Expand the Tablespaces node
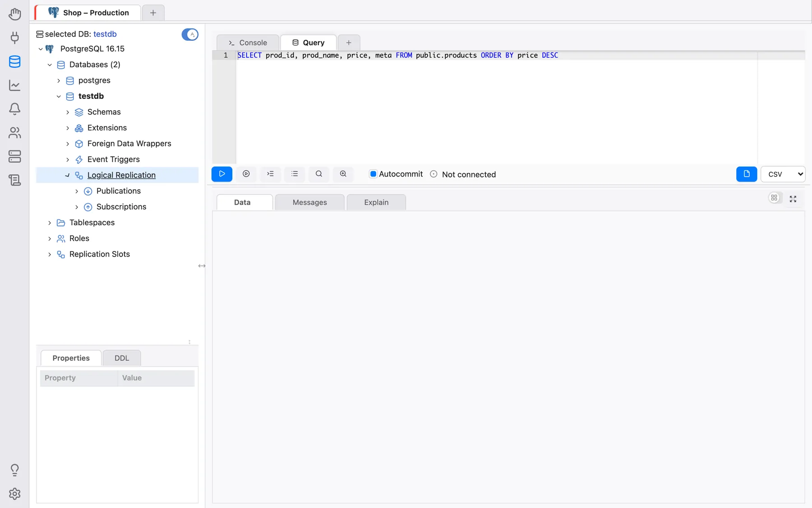The image size is (812, 508). point(50,223)
